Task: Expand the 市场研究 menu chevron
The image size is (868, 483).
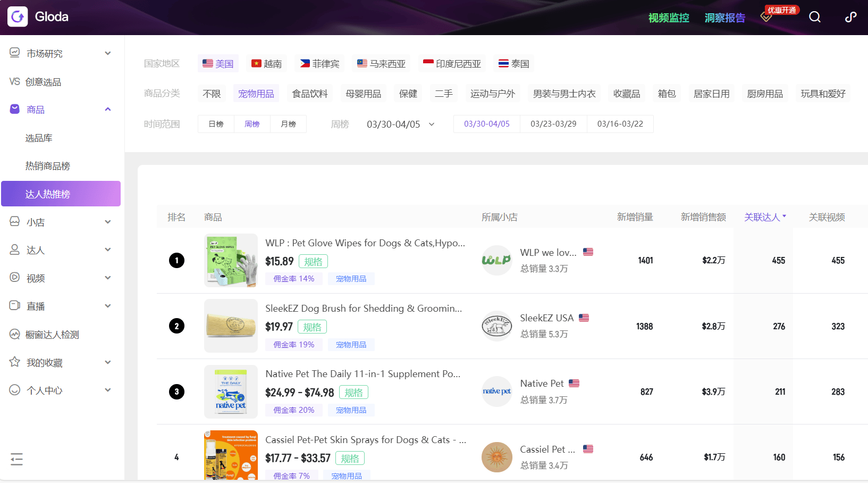Action: (108, 53)
